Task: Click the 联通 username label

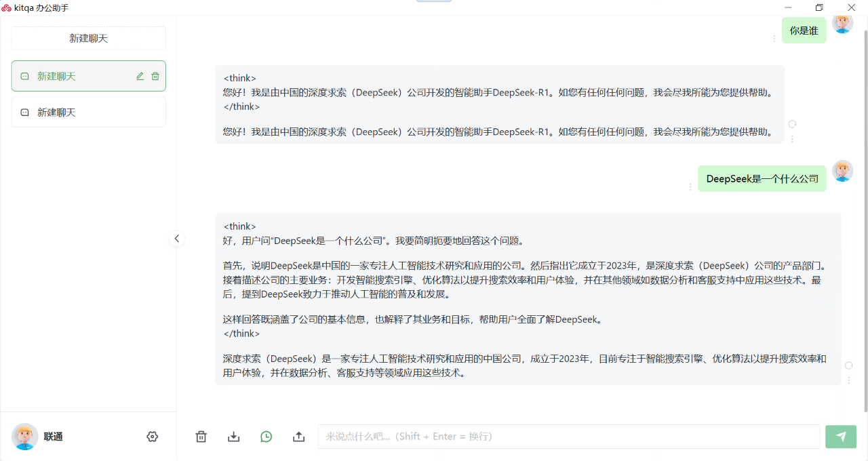Action: click(x=54, y=437)
